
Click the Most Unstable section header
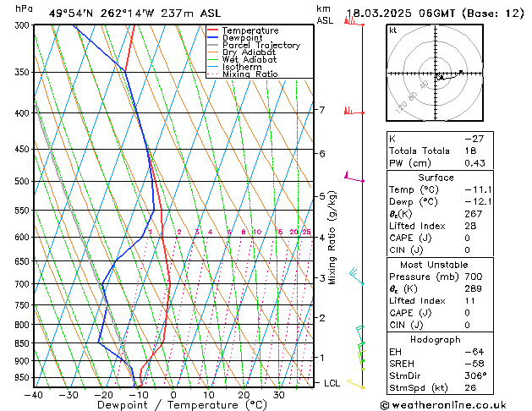(x=436, y=265)
